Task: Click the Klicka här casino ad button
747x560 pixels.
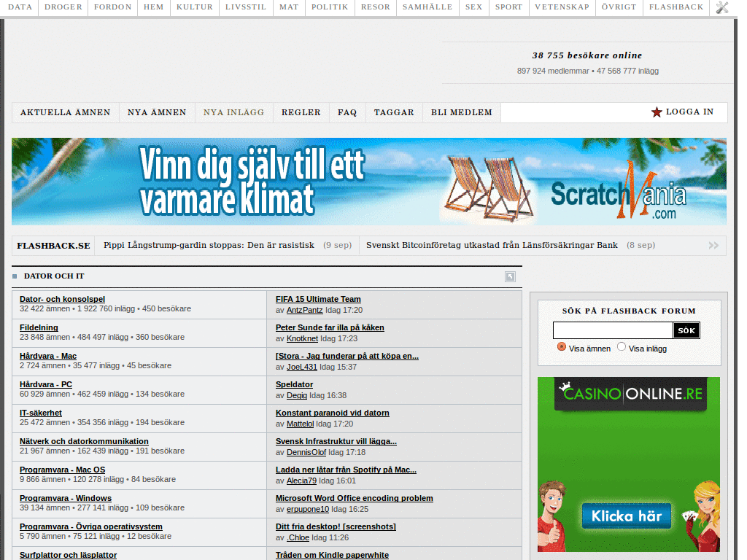Action: coord(627,516)
